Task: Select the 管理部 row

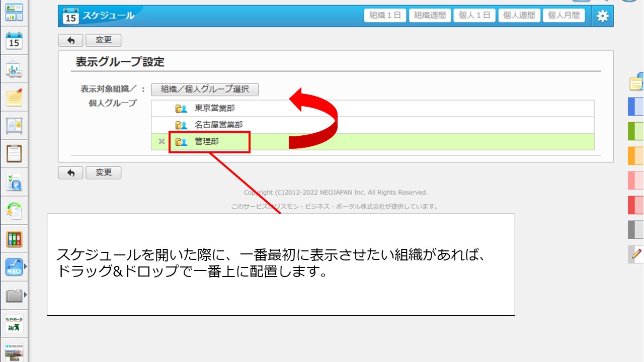Action: 373,142
